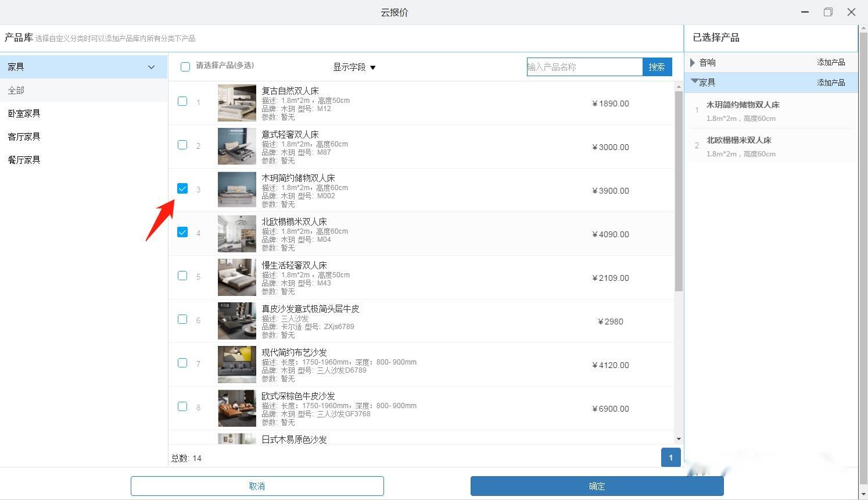Select the 卧室家具 category

click(x=24, y=113)
